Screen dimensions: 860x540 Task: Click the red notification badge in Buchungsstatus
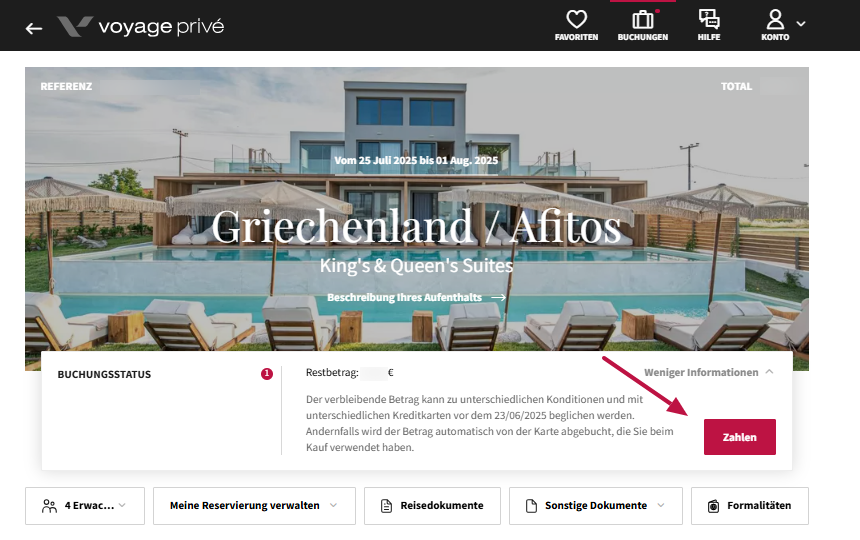(x=267, y=374)
